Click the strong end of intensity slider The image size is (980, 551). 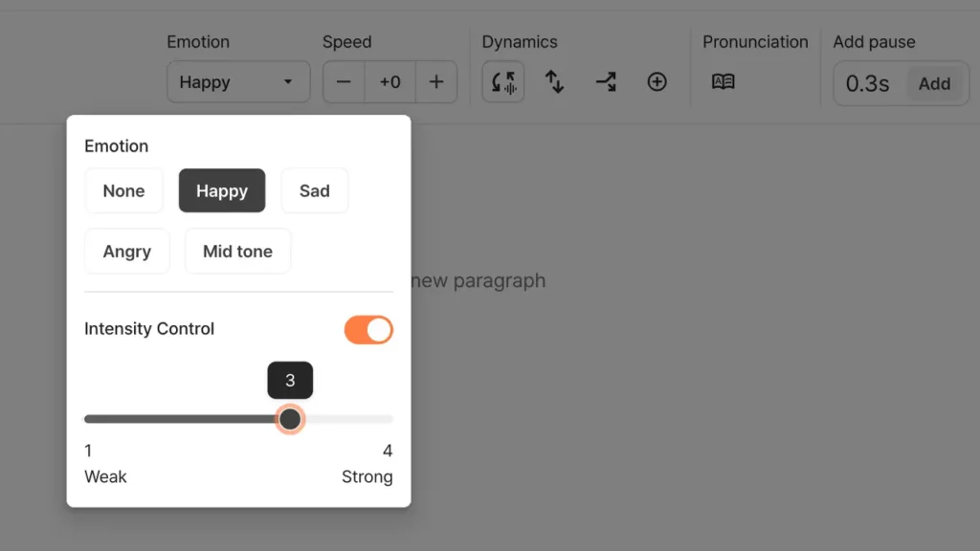pos(390,419)
